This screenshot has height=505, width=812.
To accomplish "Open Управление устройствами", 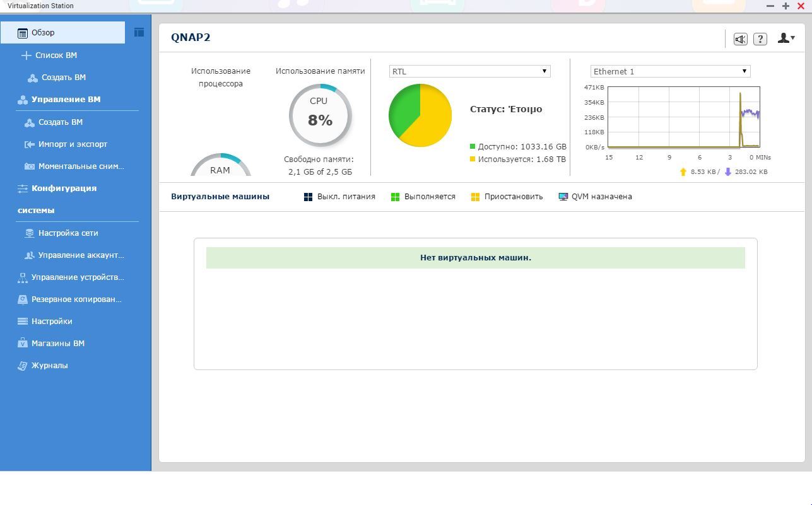I will point(78,277).
